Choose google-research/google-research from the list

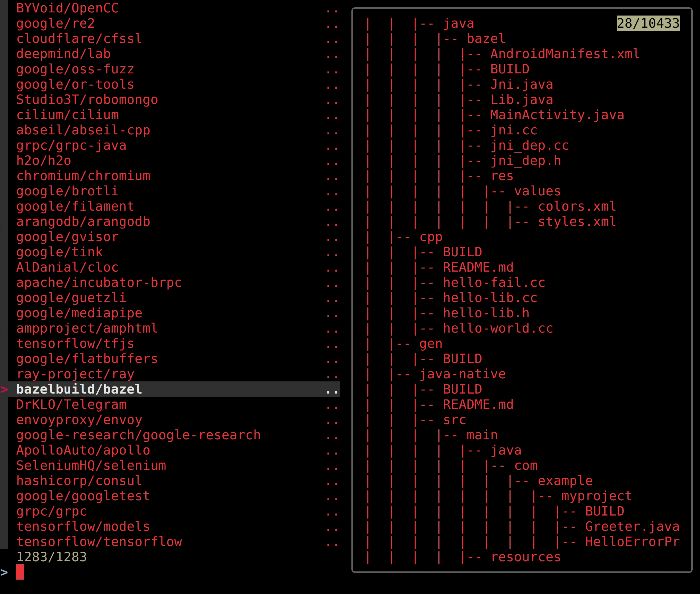point(138,435)
